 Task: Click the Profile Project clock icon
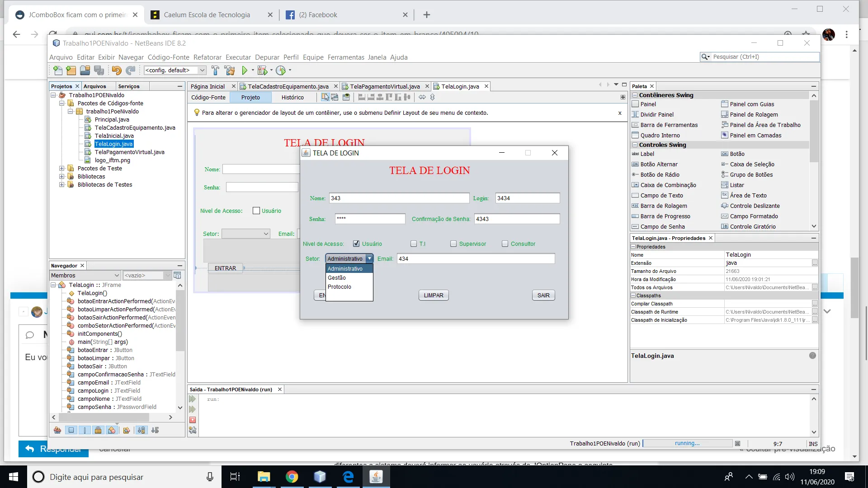[281, 70]
